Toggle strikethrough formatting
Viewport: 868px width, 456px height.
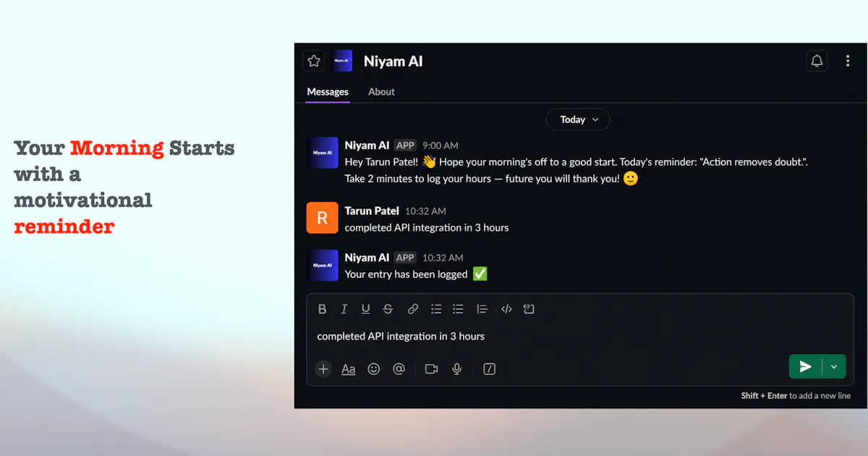tap(388, 309)
